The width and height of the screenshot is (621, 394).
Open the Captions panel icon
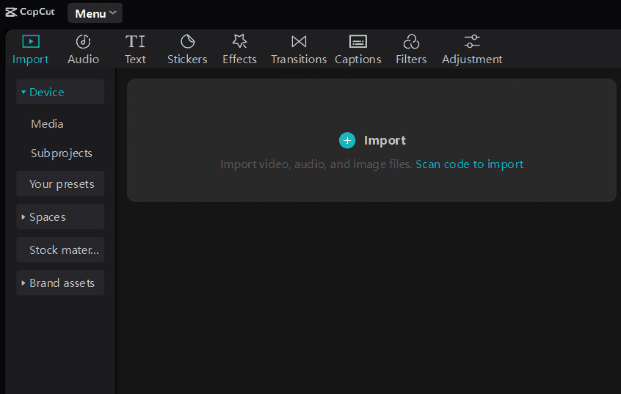click(x=358, y=42)
